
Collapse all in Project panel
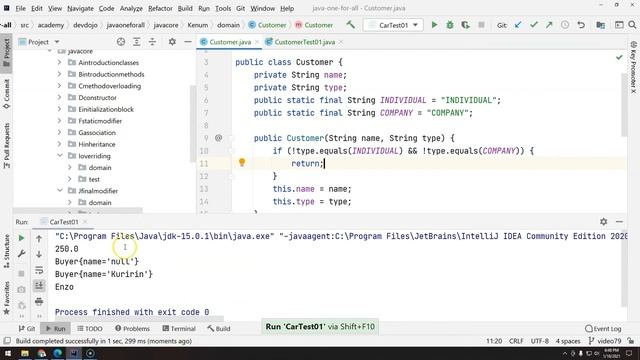tap(152, 42)
